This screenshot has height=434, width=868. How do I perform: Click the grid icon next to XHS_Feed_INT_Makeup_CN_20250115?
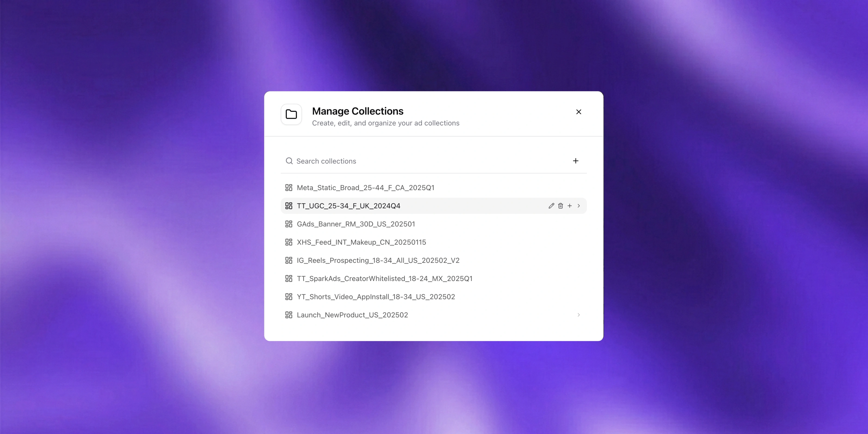click(x=289, y=242)
